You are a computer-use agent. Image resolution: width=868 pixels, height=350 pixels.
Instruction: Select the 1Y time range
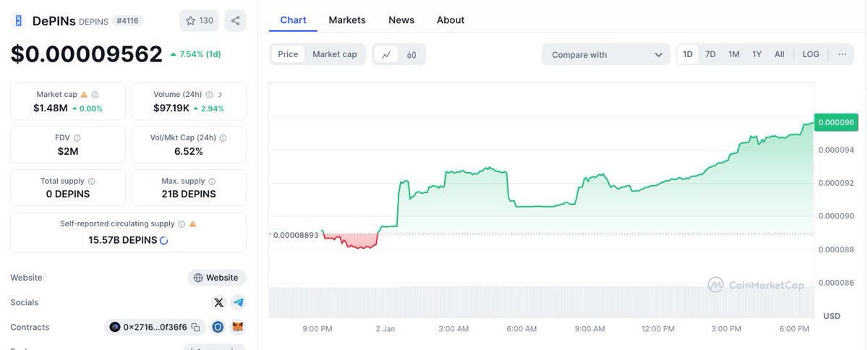point(757,54)
